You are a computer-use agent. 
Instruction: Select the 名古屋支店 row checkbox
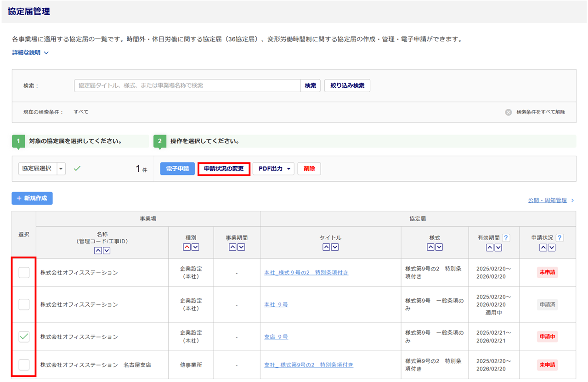coord(24,365)
